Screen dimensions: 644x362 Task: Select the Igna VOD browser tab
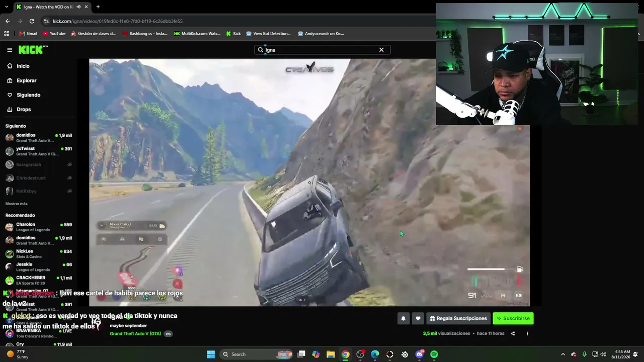click(48, 7)
